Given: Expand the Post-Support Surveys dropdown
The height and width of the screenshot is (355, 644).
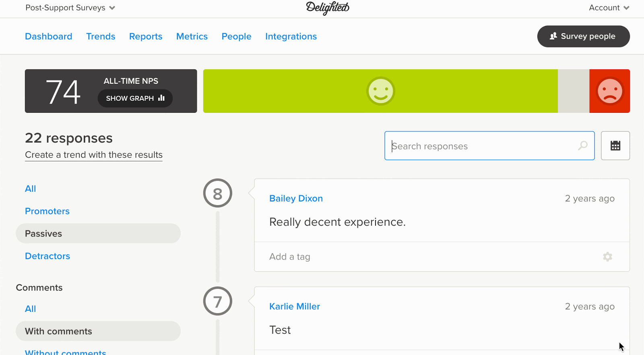Looking at the screenshot, I should 70,8.
